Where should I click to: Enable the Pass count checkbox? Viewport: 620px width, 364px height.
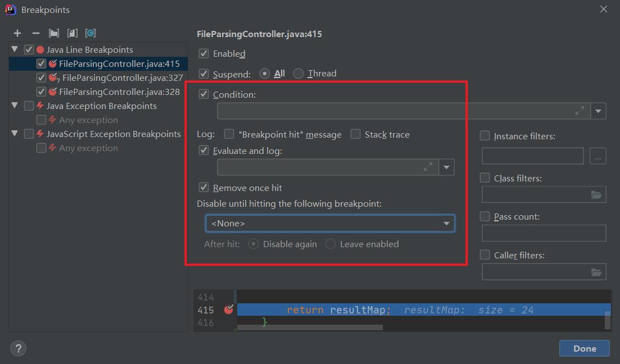[x=484, y=216]
